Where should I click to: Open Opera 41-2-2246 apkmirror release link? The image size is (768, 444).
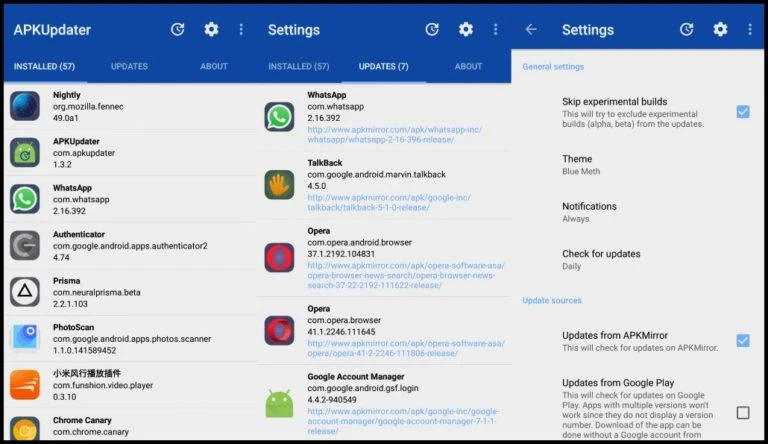406,348
